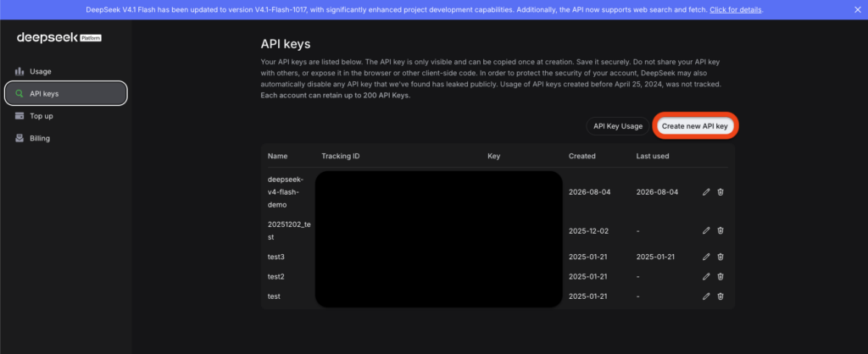The image size is (868, 354).
Task: Click the Top up card icon
Action: (x=19, y=116)
